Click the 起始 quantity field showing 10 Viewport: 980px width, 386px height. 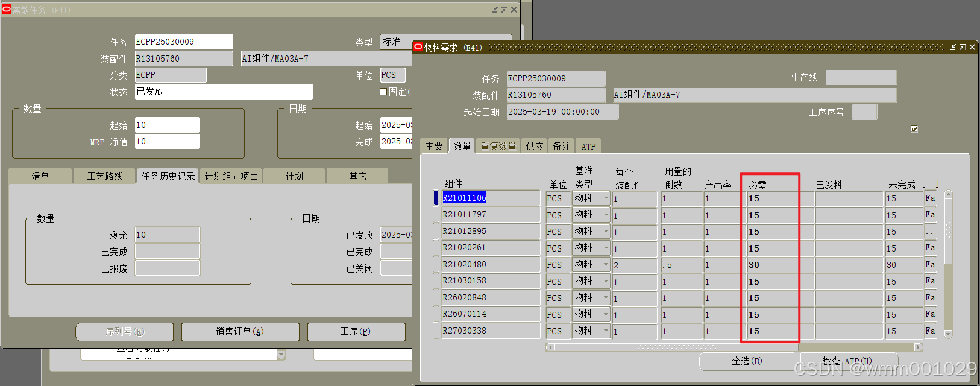pos(168,125)
